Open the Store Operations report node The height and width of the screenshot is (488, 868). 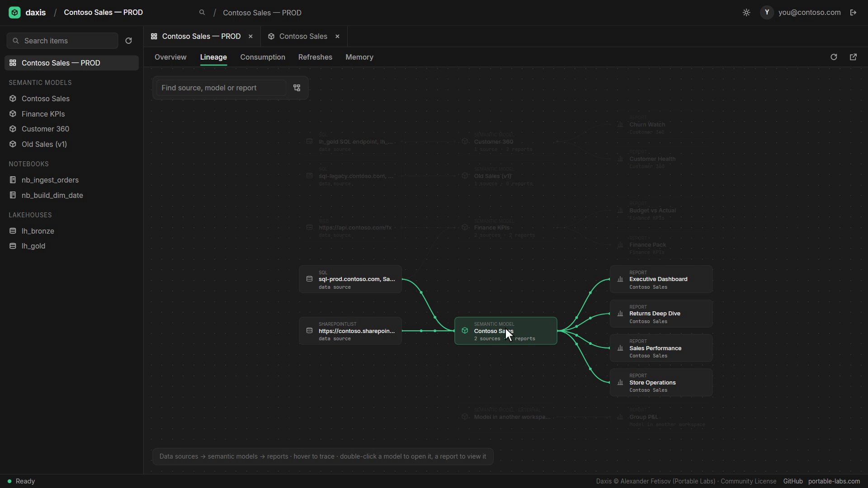[661, 382]
